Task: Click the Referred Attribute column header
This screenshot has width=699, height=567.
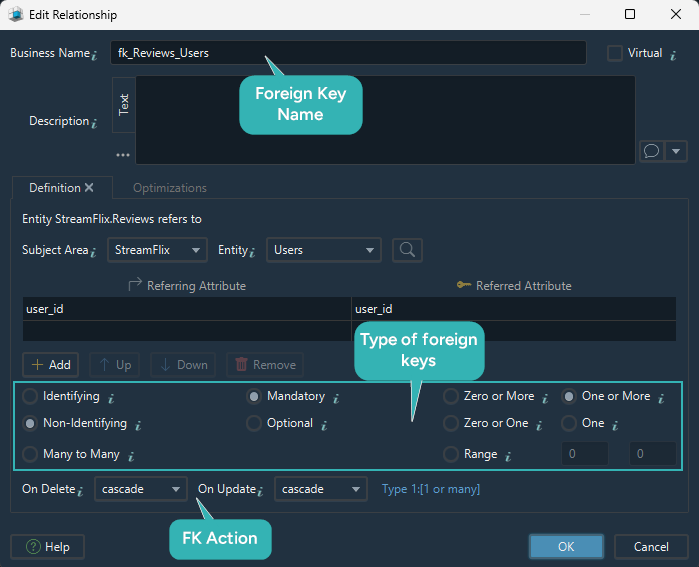Action: pyautogui.click(x=514, y=285)
